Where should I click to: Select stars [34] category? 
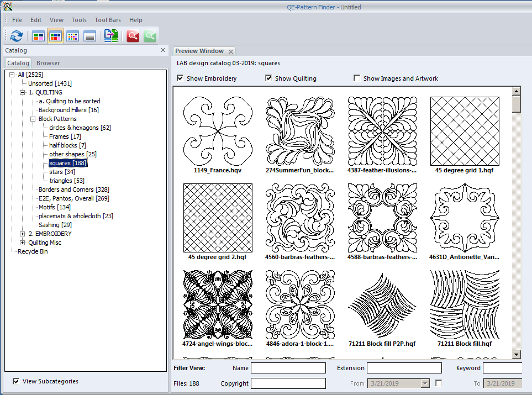tap(62, 172)
